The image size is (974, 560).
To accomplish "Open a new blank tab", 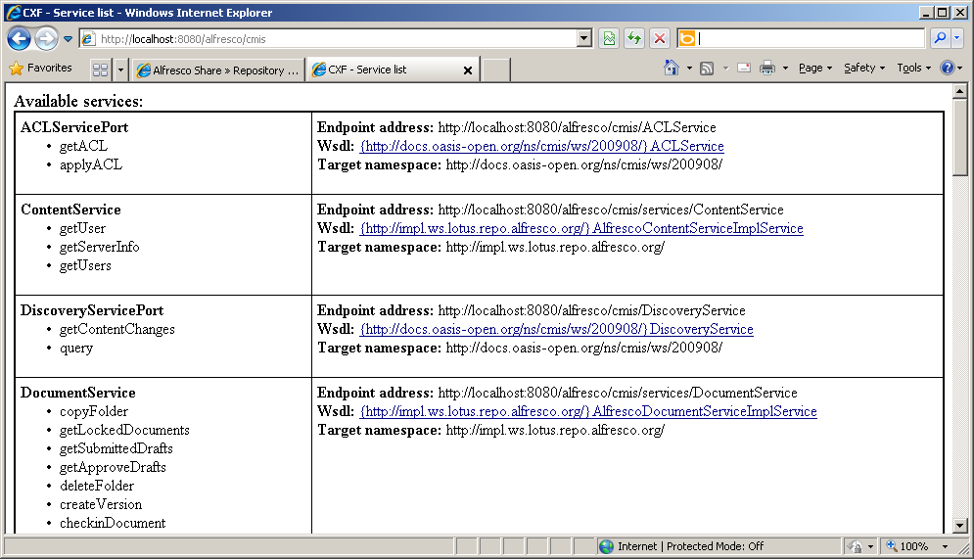I will coord(496,70).
